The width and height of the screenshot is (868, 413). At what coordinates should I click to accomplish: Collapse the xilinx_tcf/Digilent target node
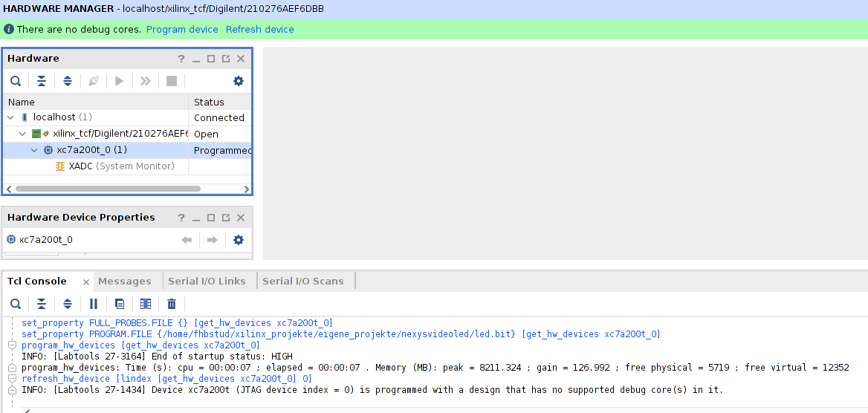(x=23, y=134)
